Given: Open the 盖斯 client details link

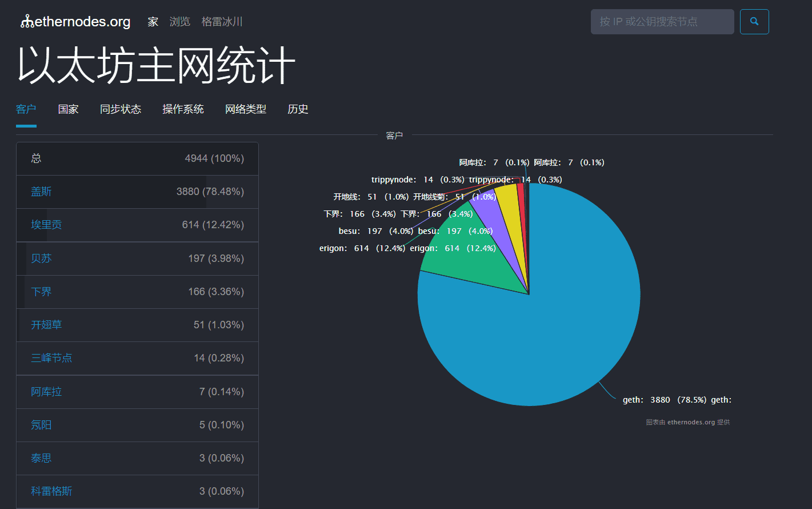Looking at the screenshot, I should tap(41, 191).
